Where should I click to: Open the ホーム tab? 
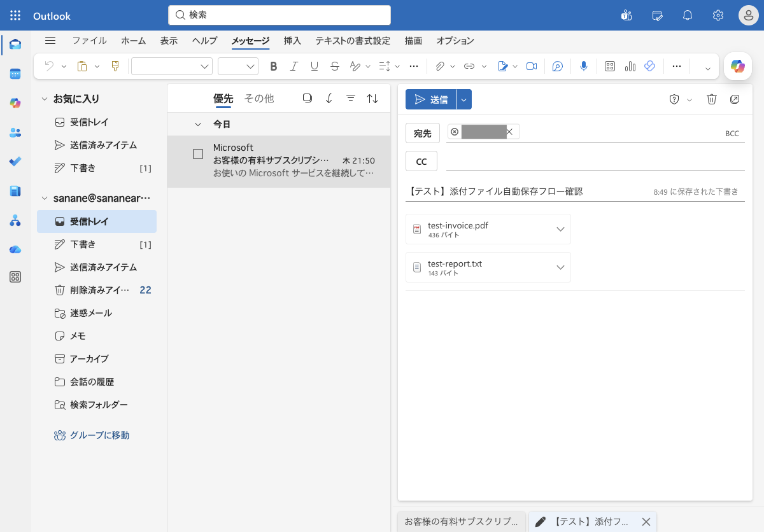(x=133, y=41)
